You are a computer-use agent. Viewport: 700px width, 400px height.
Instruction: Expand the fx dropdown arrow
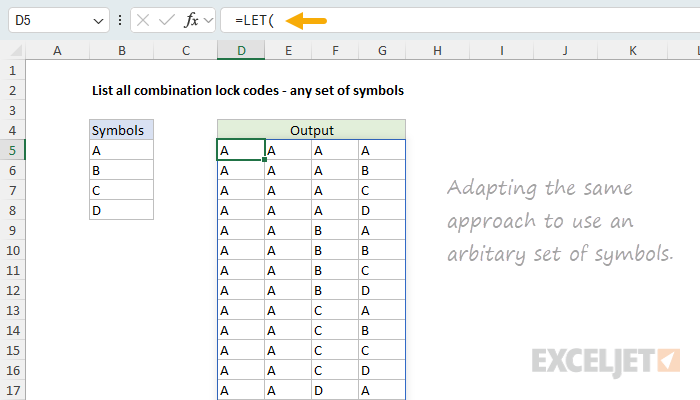point(208,21)
